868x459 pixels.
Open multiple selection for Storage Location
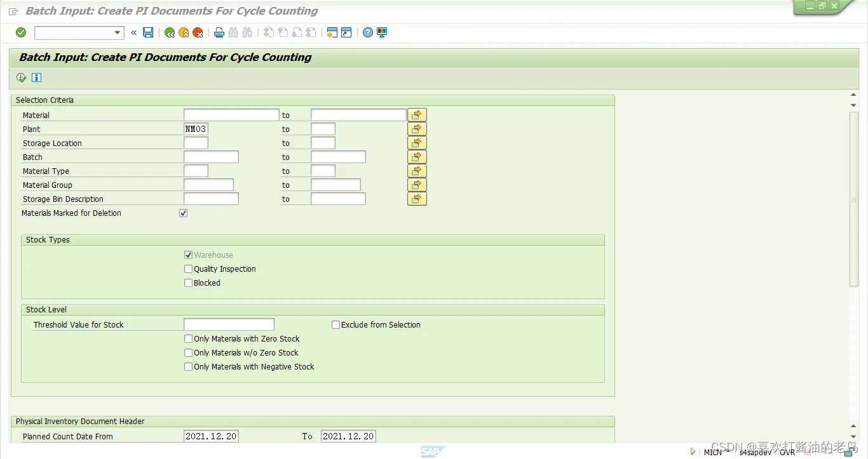point(417,143)
